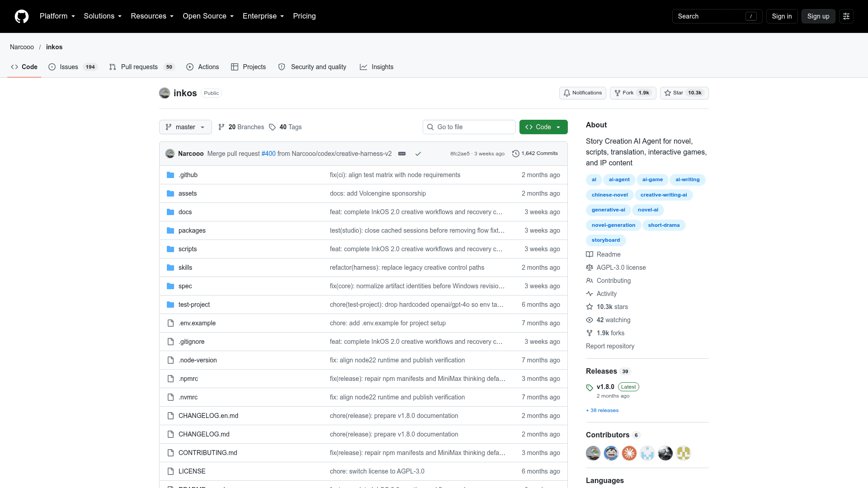Expand the Solutions menu
868x488 pixels.
click(x=103, y=16)
